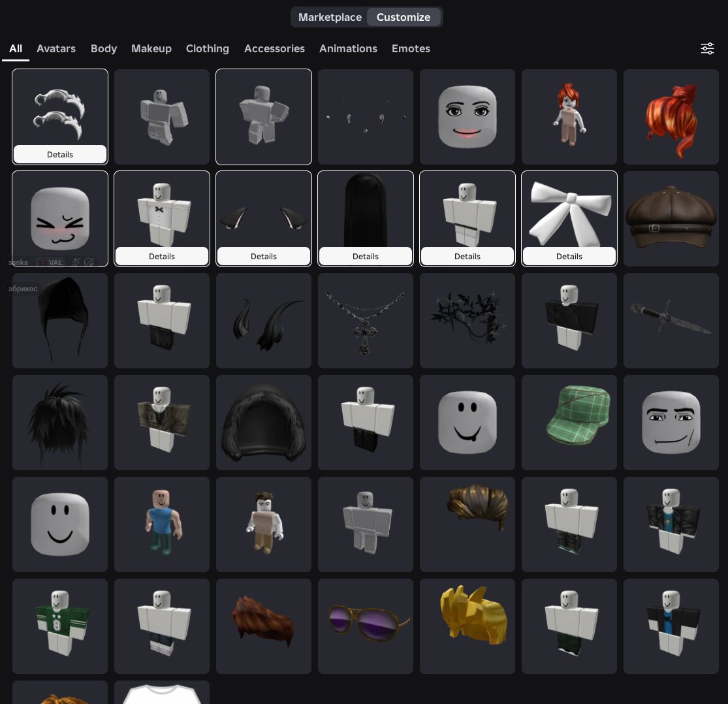Choose the face with red lips
This screenshot has width=728, height=704.
coord(467,117)
